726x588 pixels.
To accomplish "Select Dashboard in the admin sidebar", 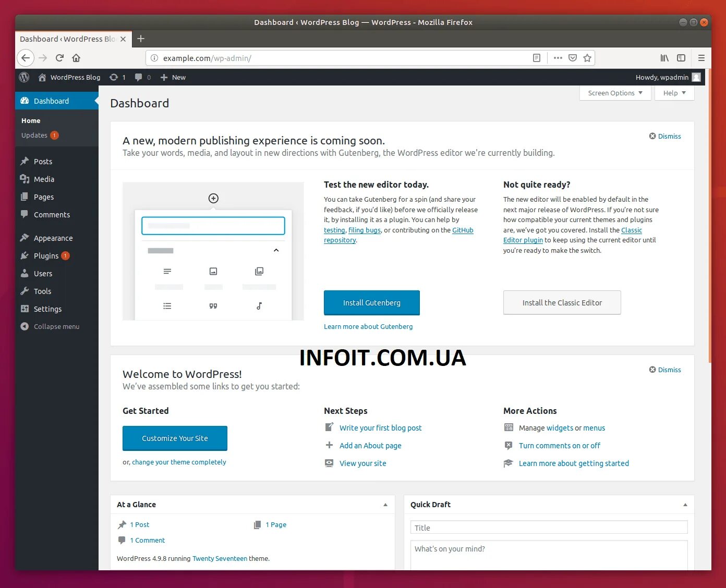I will pyautogui.click(x=57, y=101).
